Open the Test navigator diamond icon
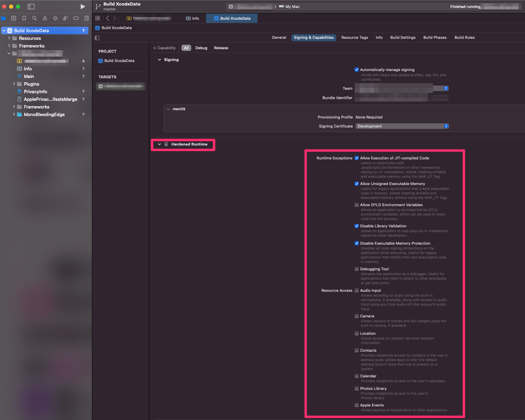Image resolution: width=525 pixels, height=420 pixels. pyautogui.click(x=55, y=18)
